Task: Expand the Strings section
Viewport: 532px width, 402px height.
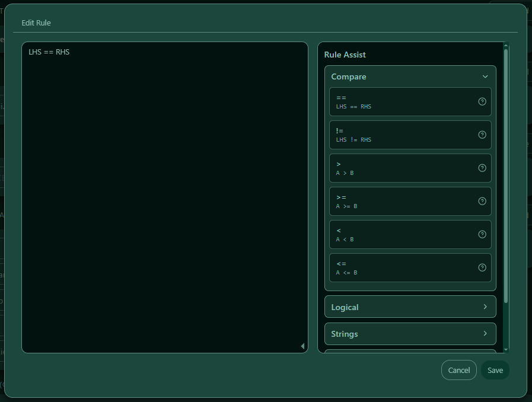Action: (x=410, y=334)
